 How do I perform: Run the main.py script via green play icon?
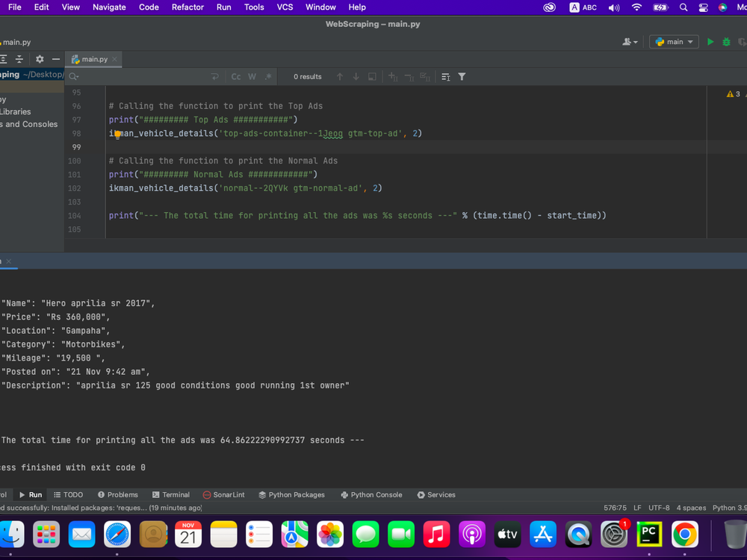pyautogui.click(x=710, y=42)
